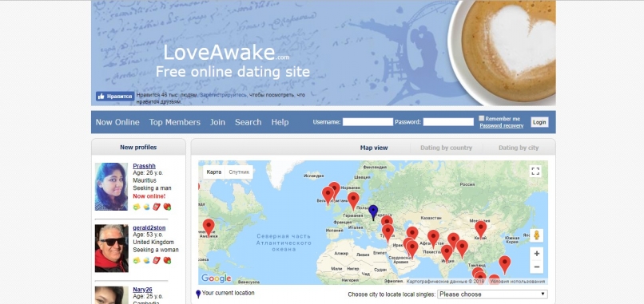
Task: Click the red phone icon under Prasshh
Action: point(157,207)
